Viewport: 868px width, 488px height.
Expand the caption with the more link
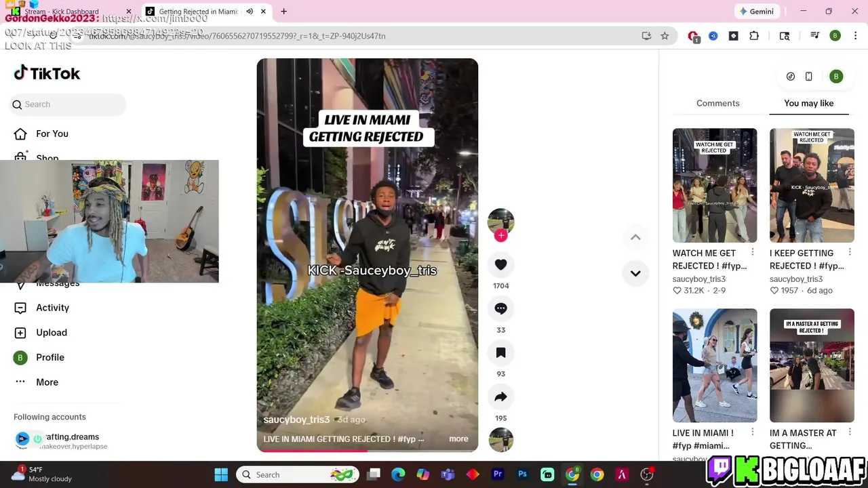pos(458,439)
